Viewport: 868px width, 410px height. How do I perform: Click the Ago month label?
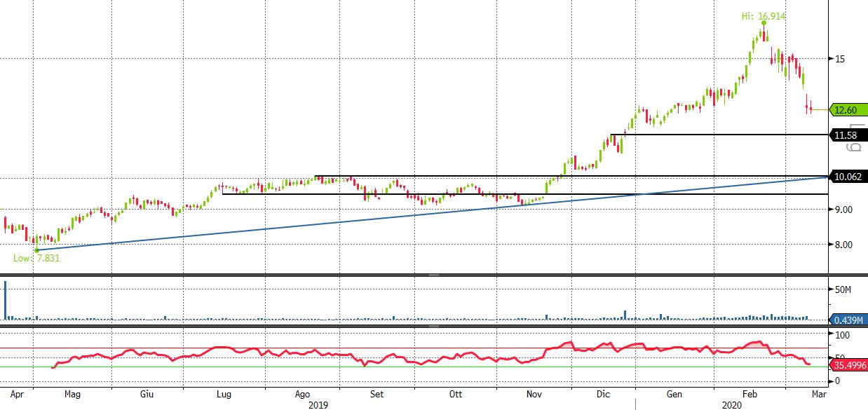[302, 394]
